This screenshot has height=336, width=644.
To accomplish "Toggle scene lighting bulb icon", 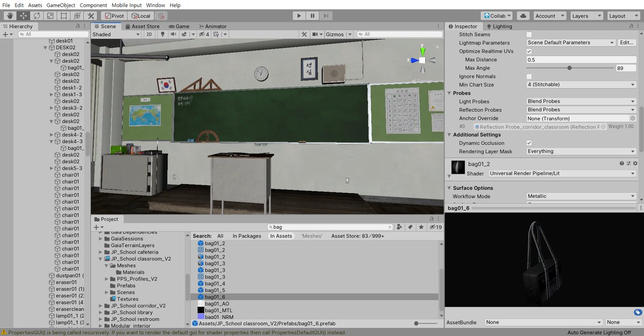I will 163,34.
